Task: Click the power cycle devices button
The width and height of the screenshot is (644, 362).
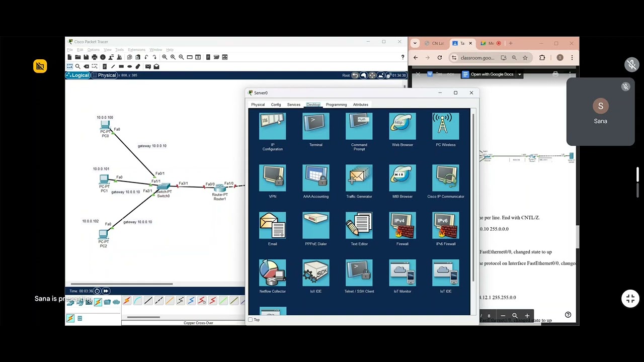Action: coord(97,291)
